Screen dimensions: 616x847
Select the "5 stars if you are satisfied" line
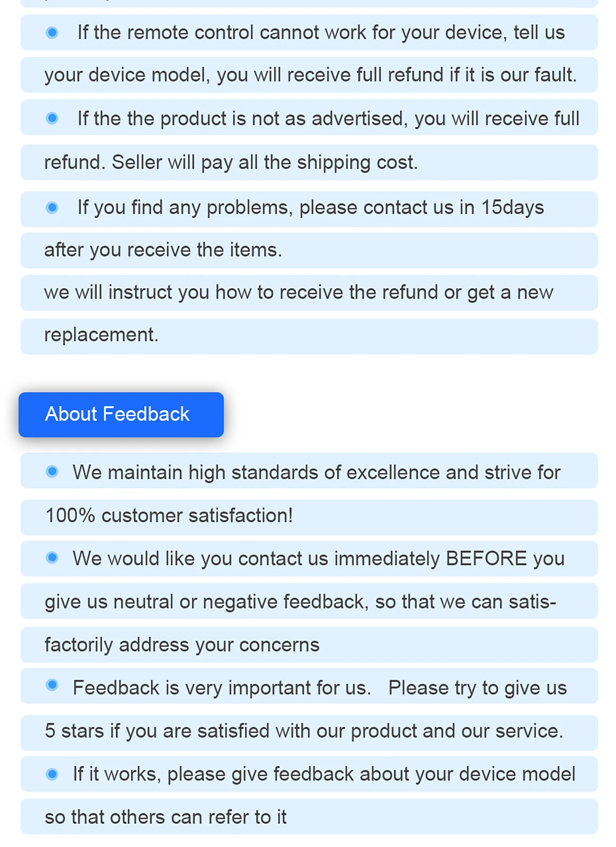(x=304, y=731)
